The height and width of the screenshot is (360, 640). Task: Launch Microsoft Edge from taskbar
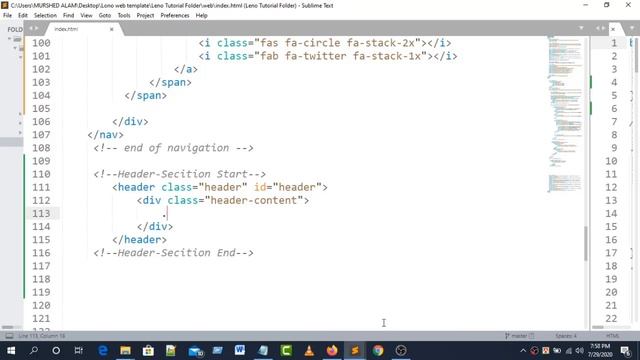(x=103, y=351)
